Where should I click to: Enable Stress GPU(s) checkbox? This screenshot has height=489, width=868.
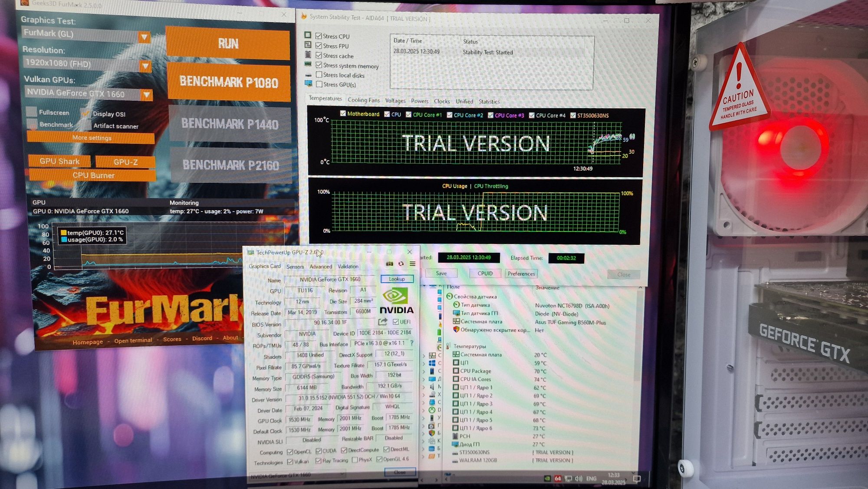click(x=319, y=84)
